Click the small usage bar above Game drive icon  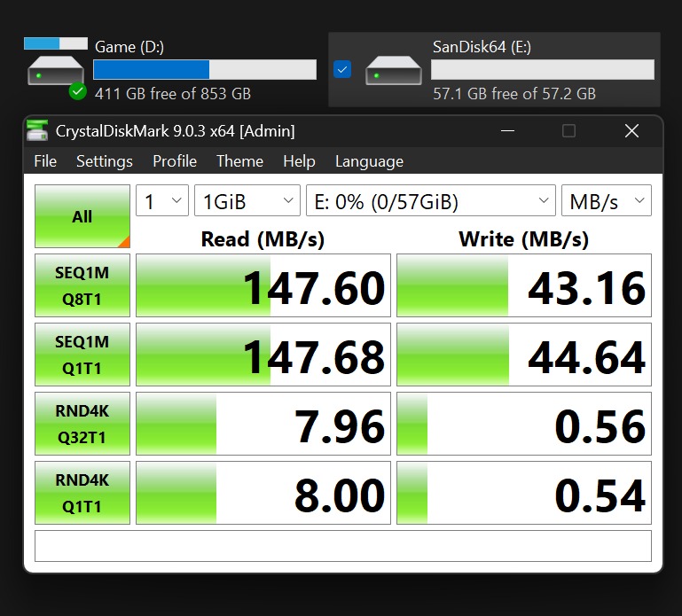(x=56, y=43)
